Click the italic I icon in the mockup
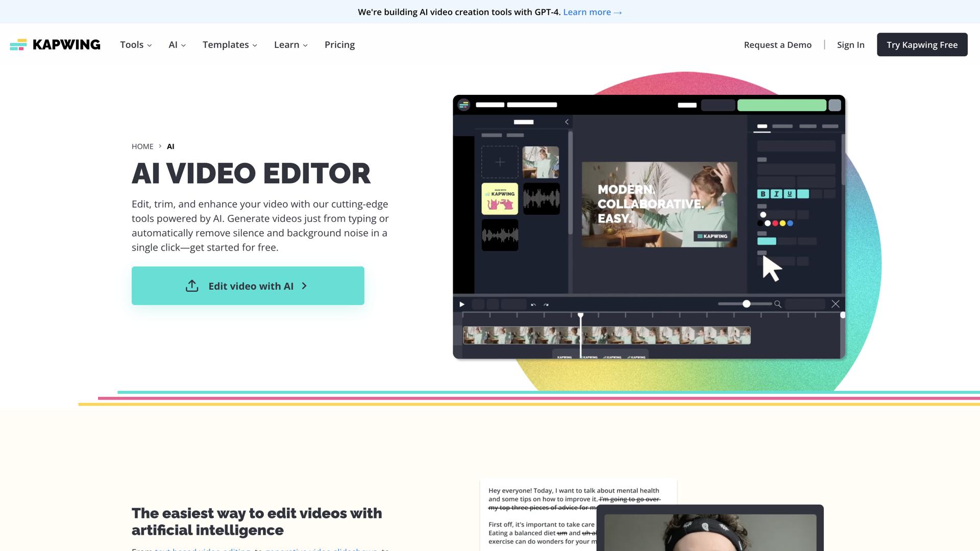Image resolution: width=980 pixels, height=551 pixels. tap(776, 194)
